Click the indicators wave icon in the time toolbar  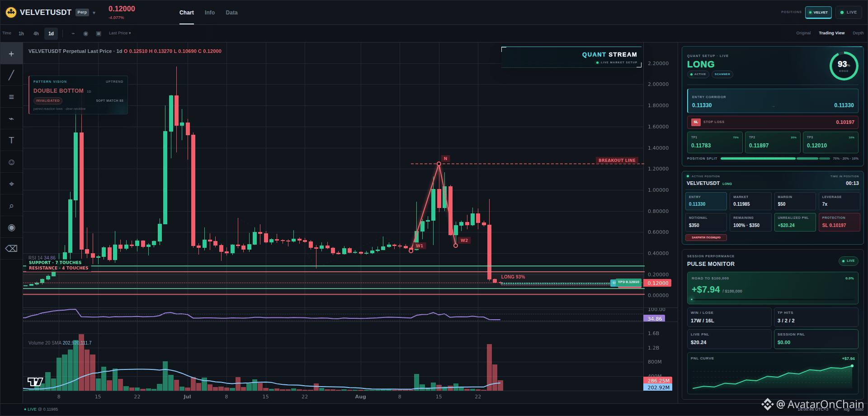pos(73,33)
